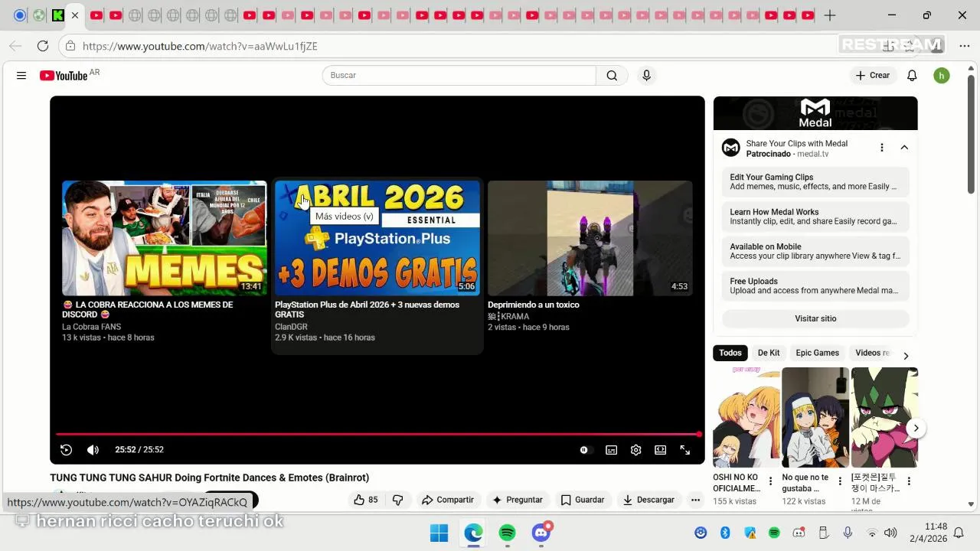Open the YouTube hamburger guide menu

(x=21, y=75)
